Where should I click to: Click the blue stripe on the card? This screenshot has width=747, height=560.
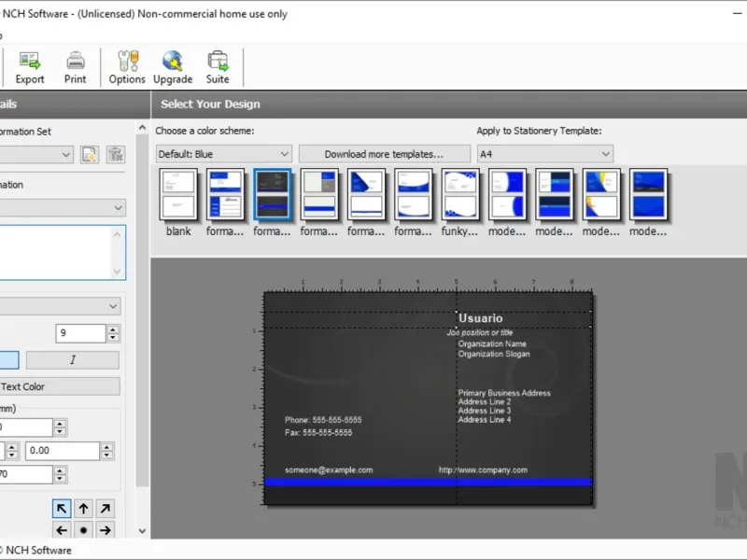429,483
